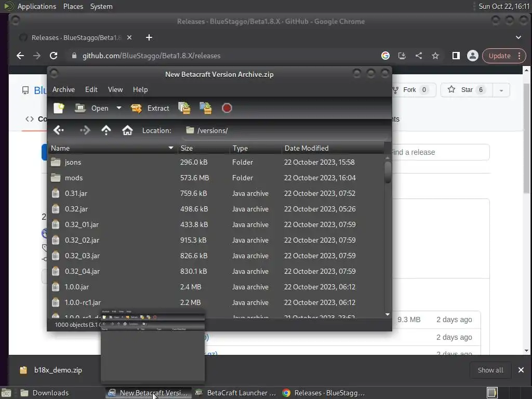Click the show desktop icon in taskbar
Image resolution: width=532 pixels, height=399 pixels.
[6, 393]
